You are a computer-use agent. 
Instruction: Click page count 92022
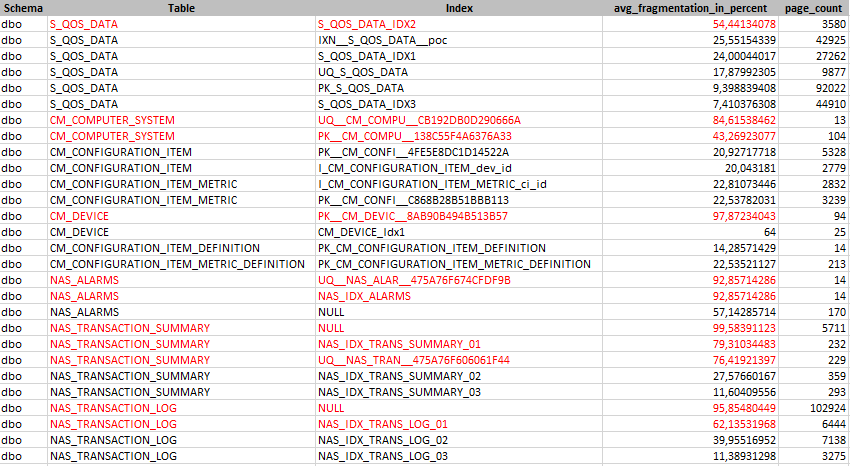point(814,88)
